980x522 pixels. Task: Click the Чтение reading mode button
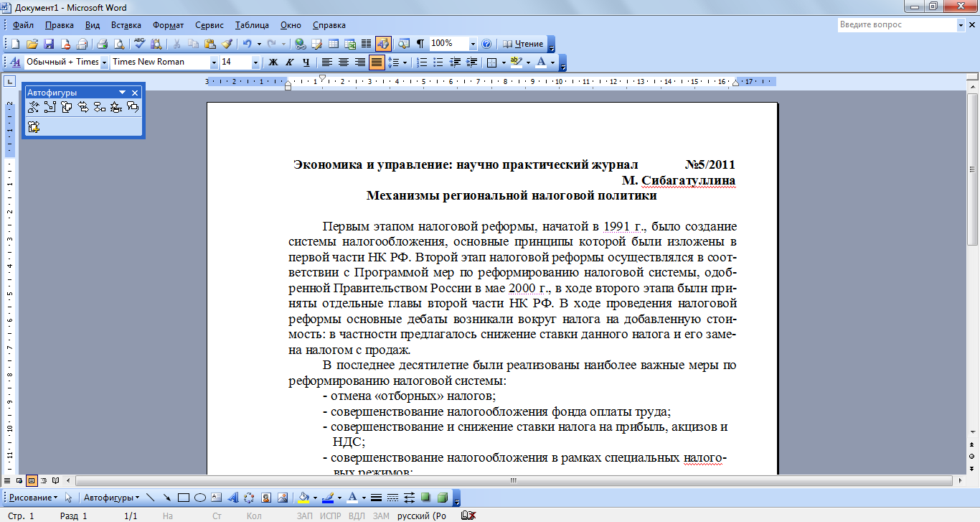pos(523,44)
